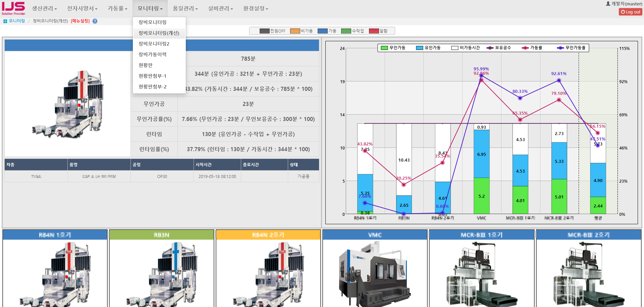Image resolution: width=644 pixels, height=307 pixels.
Task: Choose 현황판첨부-1 in the monitoring menu
Action: [153, 76]
